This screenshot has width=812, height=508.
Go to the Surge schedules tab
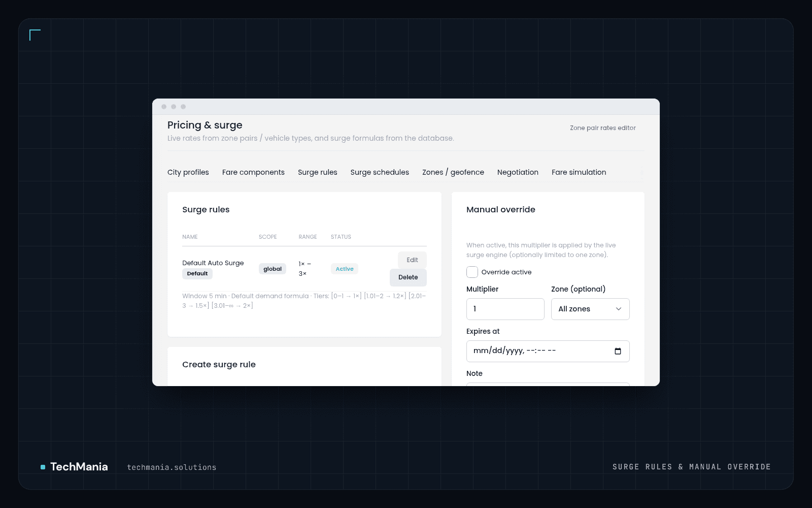[380, 172]
